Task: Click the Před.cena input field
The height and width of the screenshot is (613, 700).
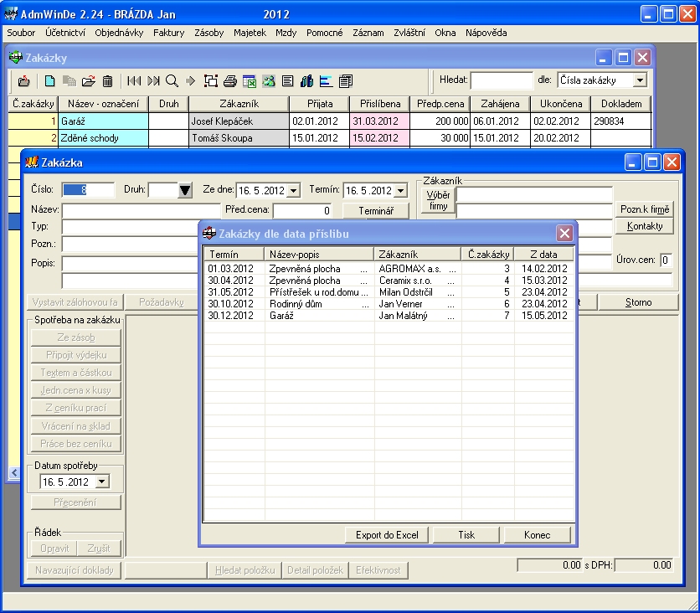Action: coord(303,210)
